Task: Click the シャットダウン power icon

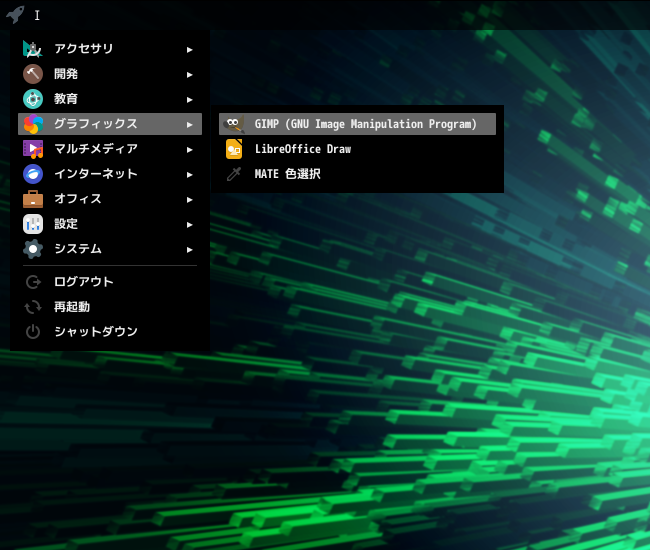Action: 33,332
